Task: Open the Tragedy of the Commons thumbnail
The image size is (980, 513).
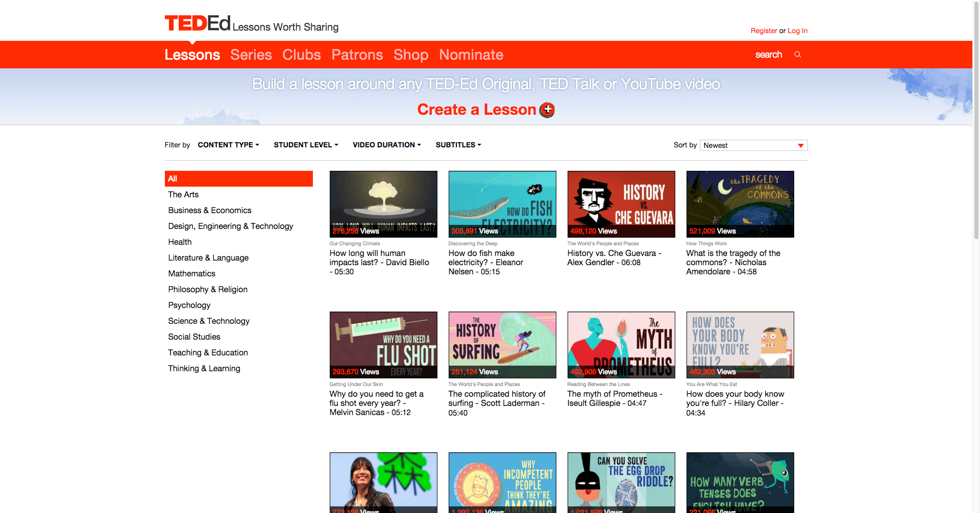Action: tap(740, 204)
